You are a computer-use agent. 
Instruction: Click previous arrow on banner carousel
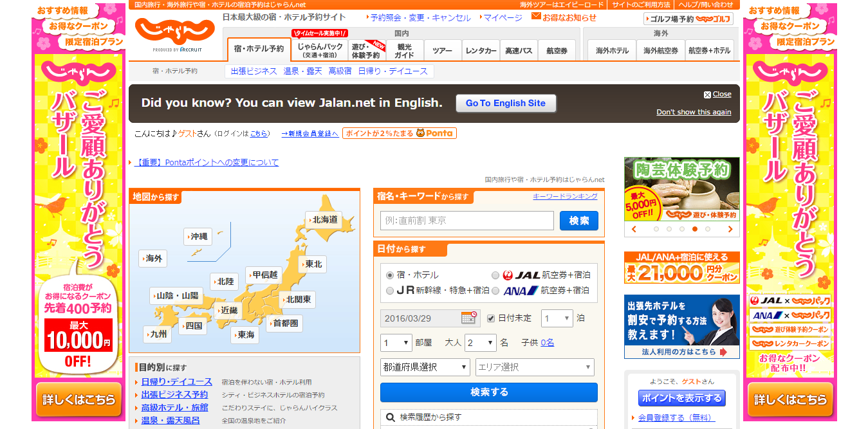coord(634,229)
